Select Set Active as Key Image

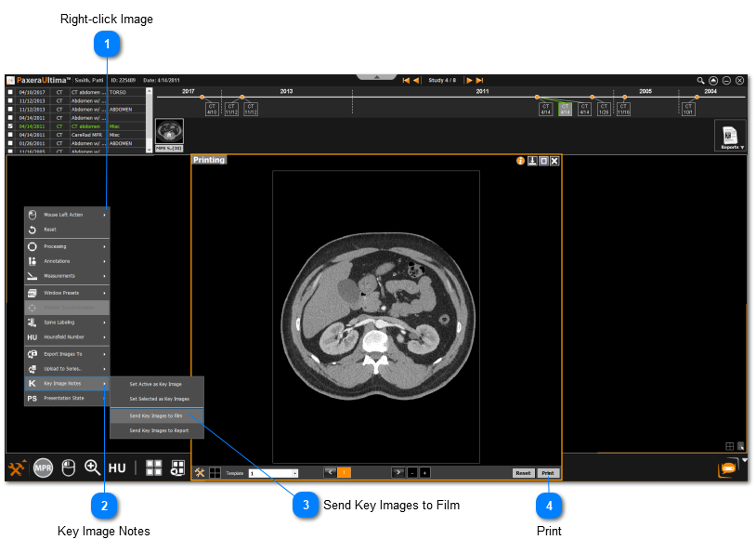(156, 384)
